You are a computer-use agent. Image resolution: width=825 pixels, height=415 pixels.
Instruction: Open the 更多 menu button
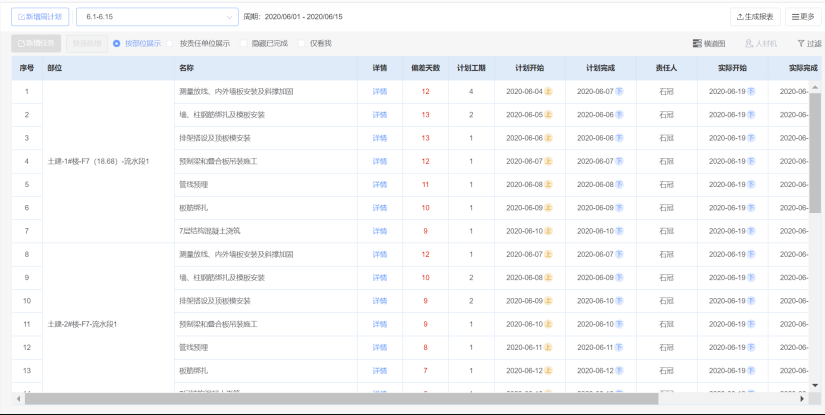tap(803, 17)
